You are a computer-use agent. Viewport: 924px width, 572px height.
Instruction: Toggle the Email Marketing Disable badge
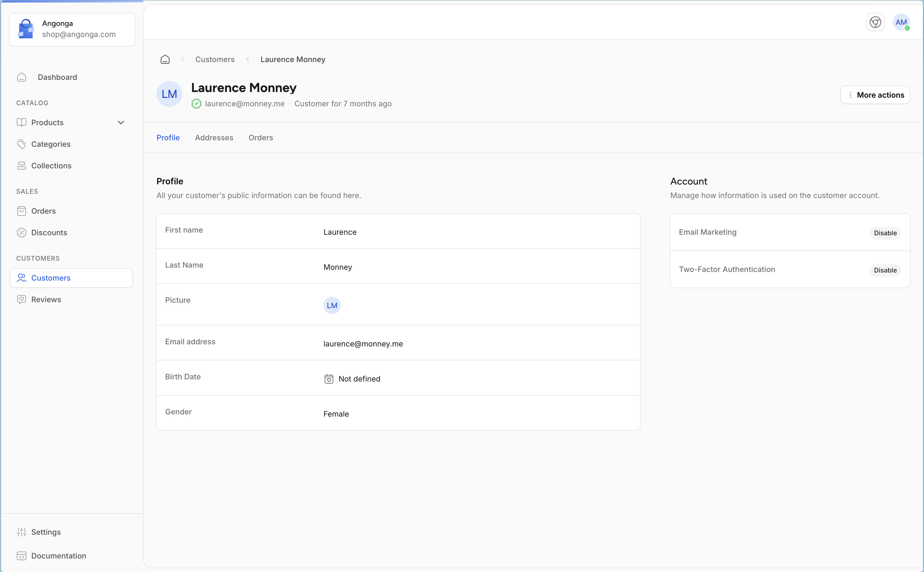pyautogui.click(x=885, y=233)
